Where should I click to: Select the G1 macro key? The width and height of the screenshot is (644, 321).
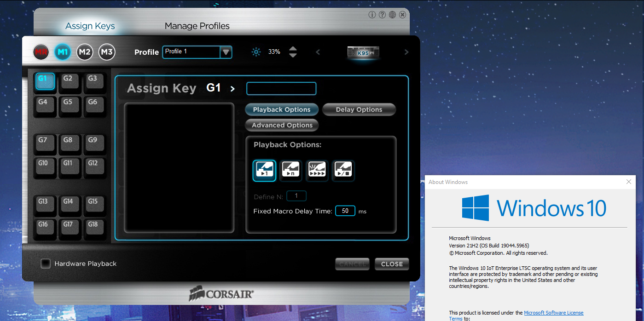[x=45, y=81]
